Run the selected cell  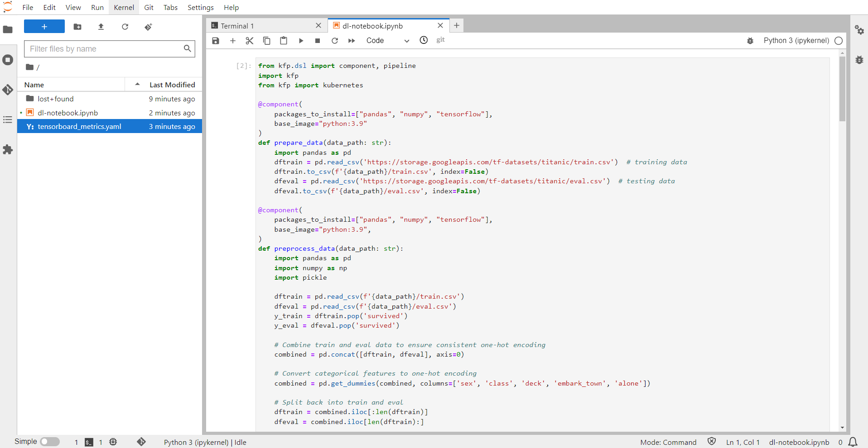pos(301,41)
